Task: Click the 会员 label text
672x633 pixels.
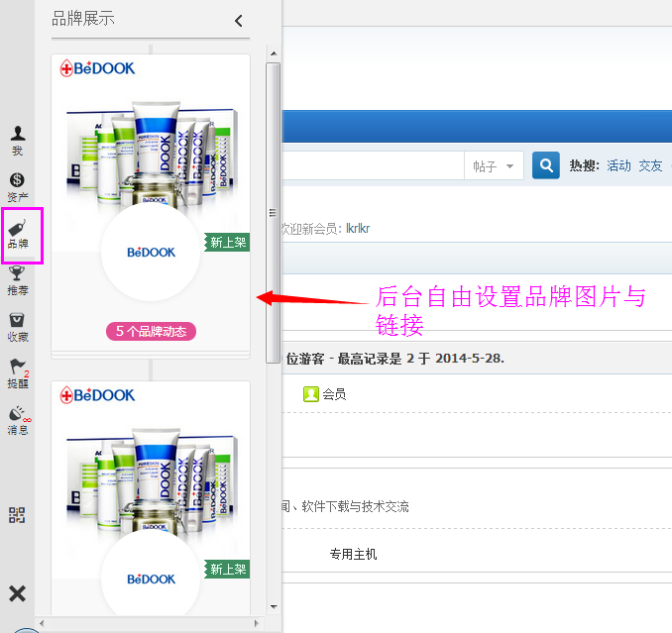Action: point(334,394)
